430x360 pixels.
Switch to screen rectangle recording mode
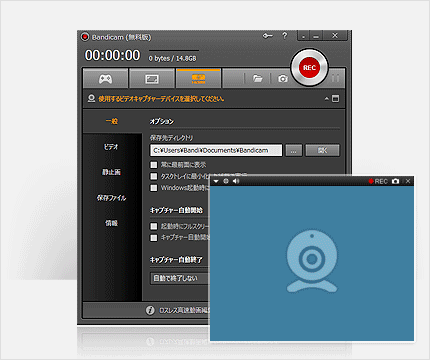coord(152,79)
